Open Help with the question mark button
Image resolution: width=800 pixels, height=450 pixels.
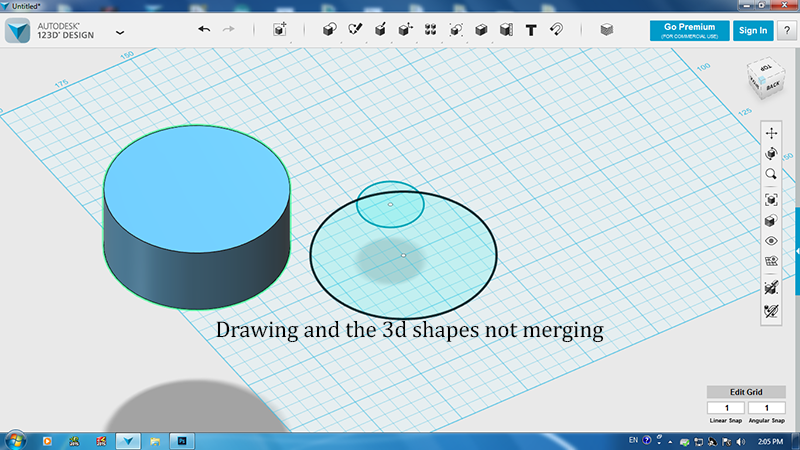tap(787, 31)
